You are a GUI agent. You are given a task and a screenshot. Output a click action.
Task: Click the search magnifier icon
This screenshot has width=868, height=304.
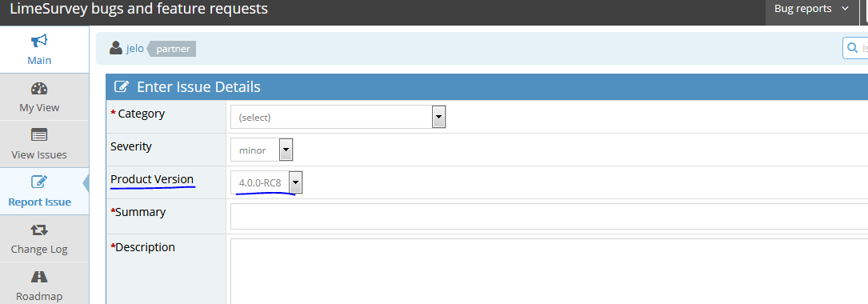(853, 48)
